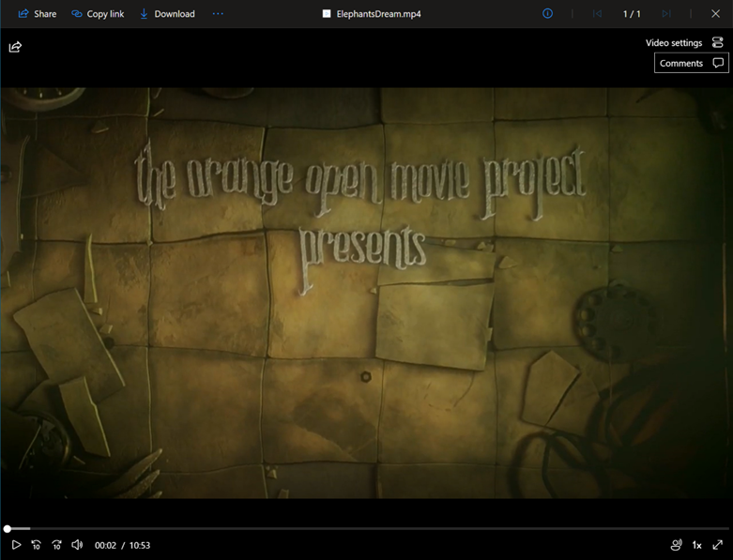Play the video
Viewport: 733px width, 560px height.
point(16,545)
